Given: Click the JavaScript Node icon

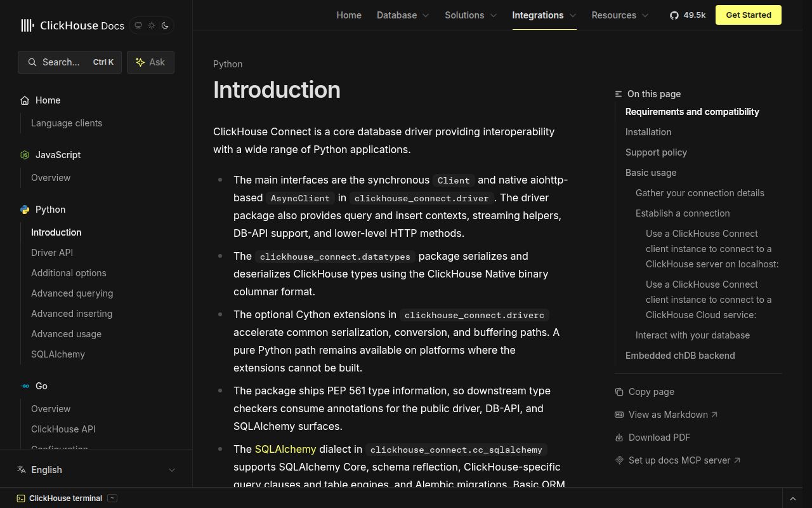Looking at the screenshot, I should tap(25, 155).
